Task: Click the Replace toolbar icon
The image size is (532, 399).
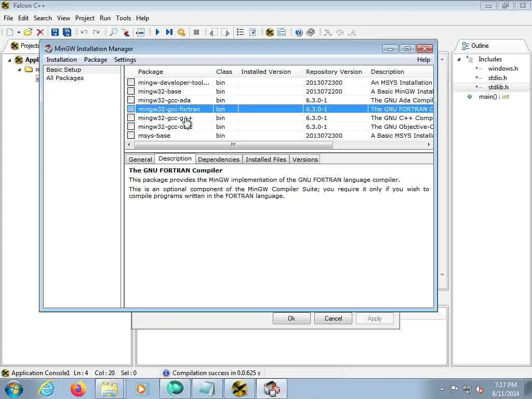Action: pos(126,32)
